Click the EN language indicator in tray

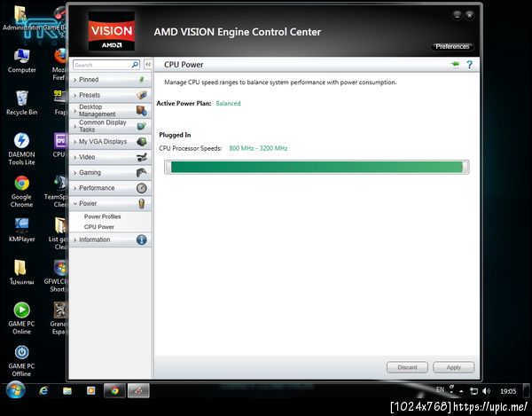point(440,389)
